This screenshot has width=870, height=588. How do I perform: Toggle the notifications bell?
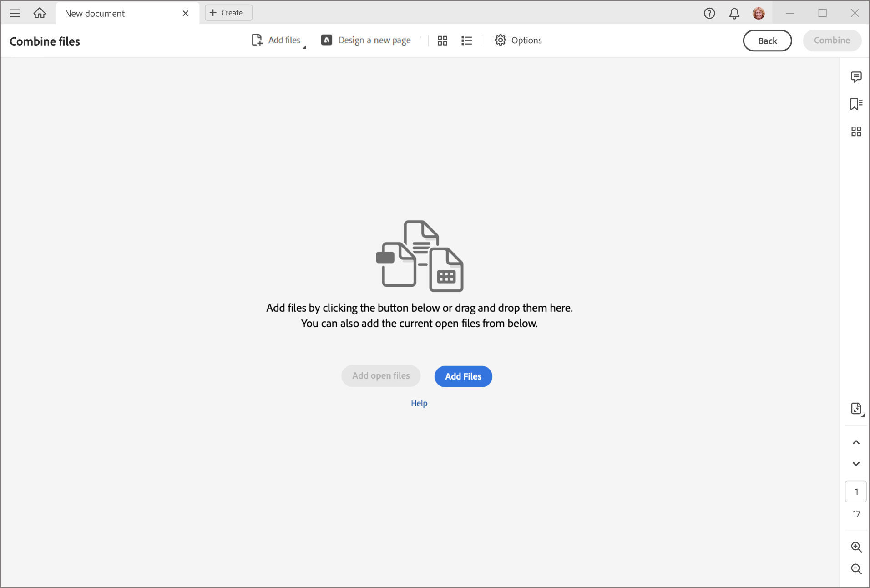733,13
